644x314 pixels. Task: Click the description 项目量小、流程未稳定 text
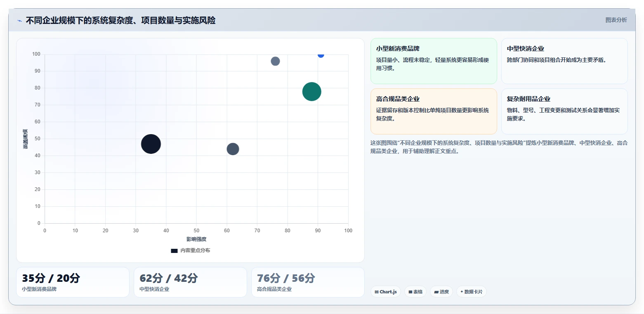tap(432, 64)
